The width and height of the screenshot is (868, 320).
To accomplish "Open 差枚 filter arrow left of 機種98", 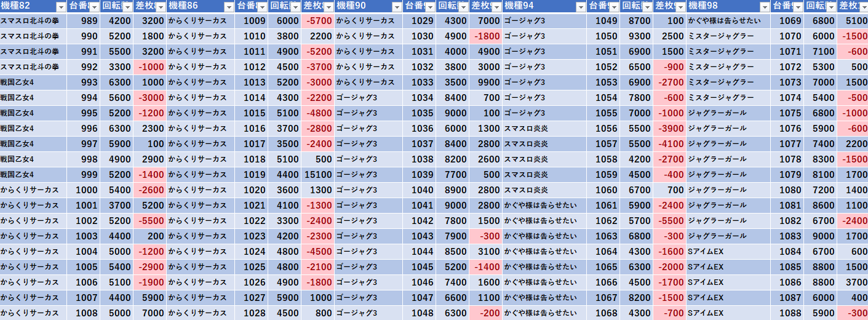I will coord(680,7).
